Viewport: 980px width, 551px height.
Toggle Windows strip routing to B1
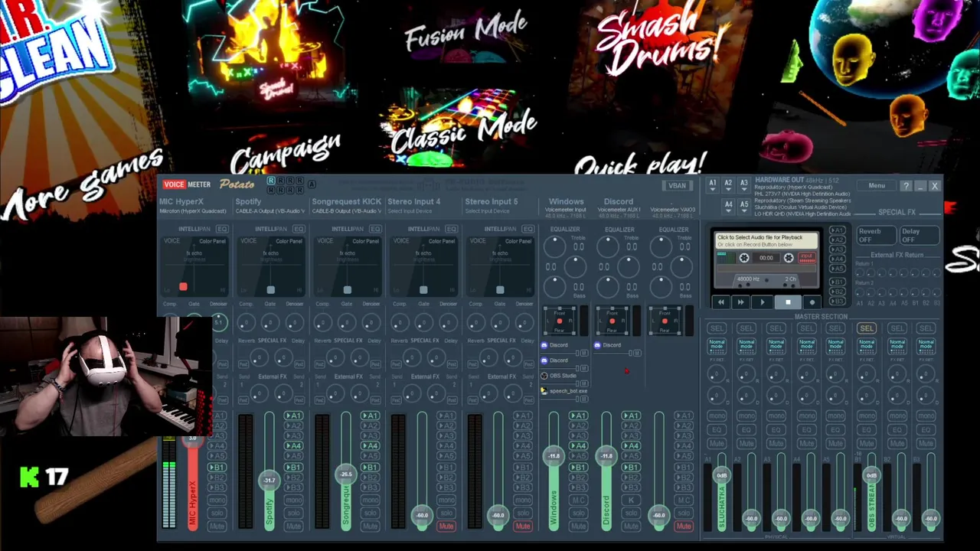[578, 468]
